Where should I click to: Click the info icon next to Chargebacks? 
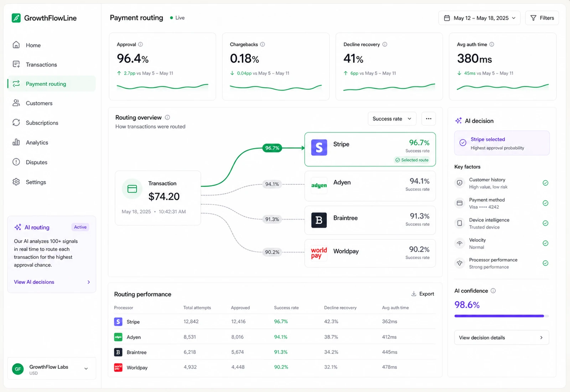click(263, 45)
